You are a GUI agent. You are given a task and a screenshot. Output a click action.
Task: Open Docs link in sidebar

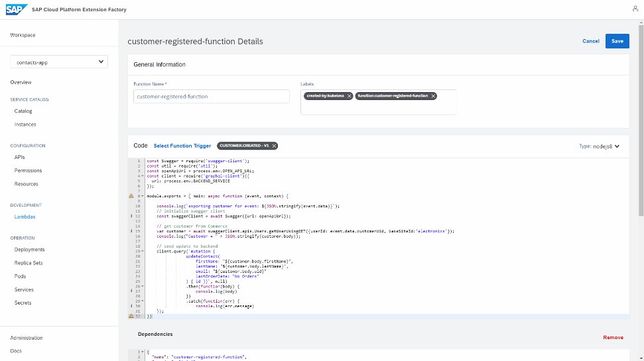[16, 351]
